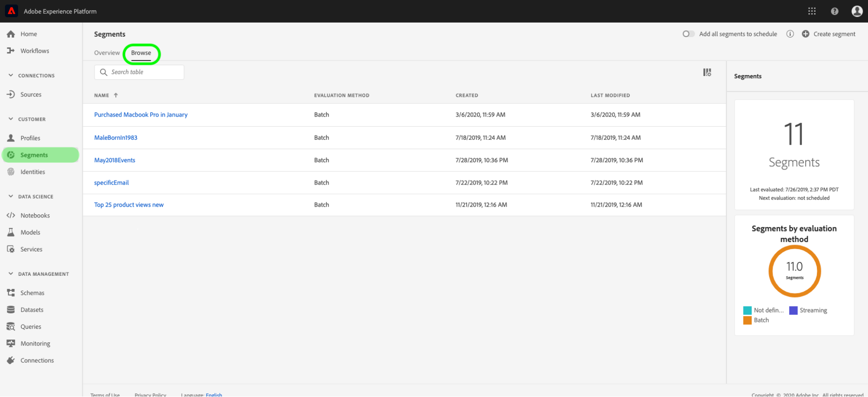
Task: Open the app switcher grid icon
Action: click(812, 11)
